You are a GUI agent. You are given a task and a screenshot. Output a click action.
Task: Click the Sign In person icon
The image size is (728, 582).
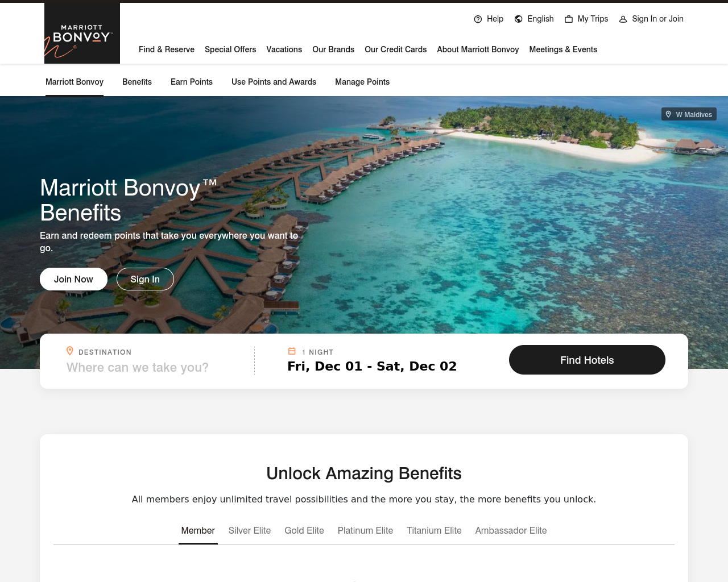(x=623, y=19)
